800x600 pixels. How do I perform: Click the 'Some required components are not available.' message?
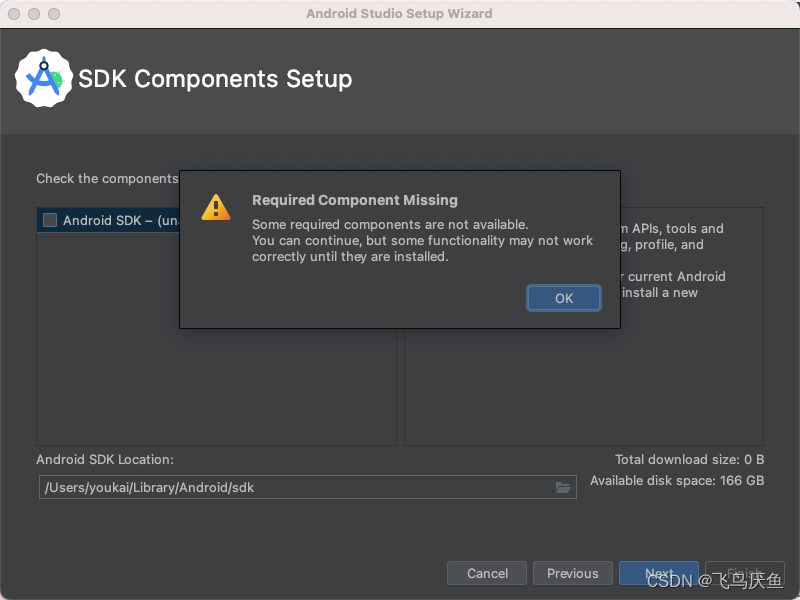pos(390,224)
